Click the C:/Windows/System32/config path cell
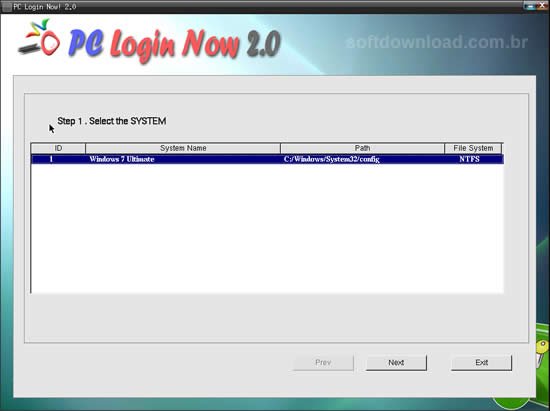The height and width of the screenshot is (411, 550). point(332,159)
